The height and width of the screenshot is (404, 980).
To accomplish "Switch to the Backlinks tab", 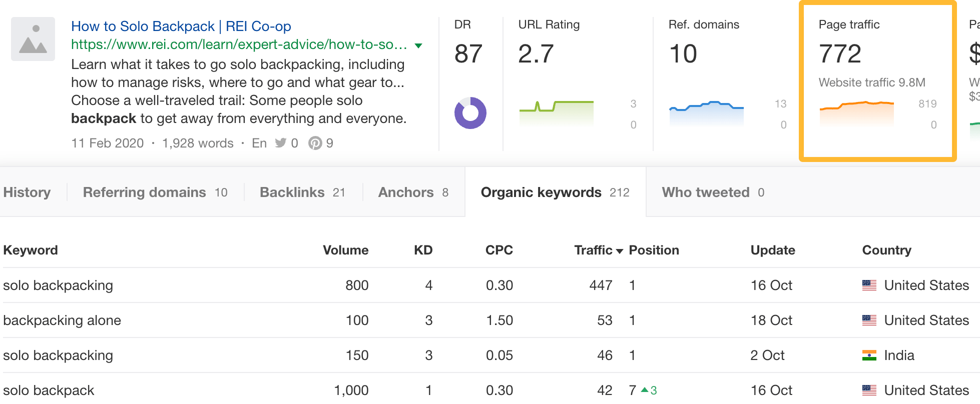I will pos(292,192).
